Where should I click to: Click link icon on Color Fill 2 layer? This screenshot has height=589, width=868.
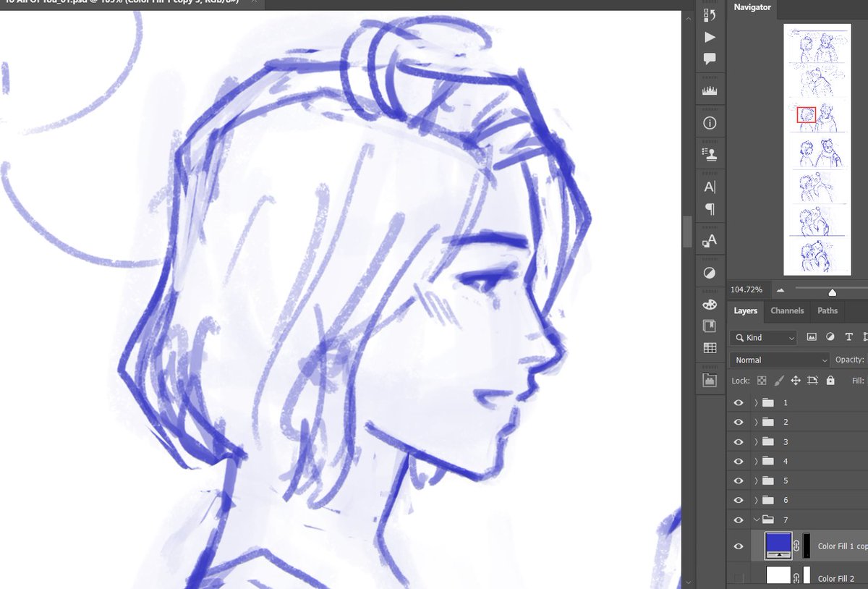pos(796,578)
